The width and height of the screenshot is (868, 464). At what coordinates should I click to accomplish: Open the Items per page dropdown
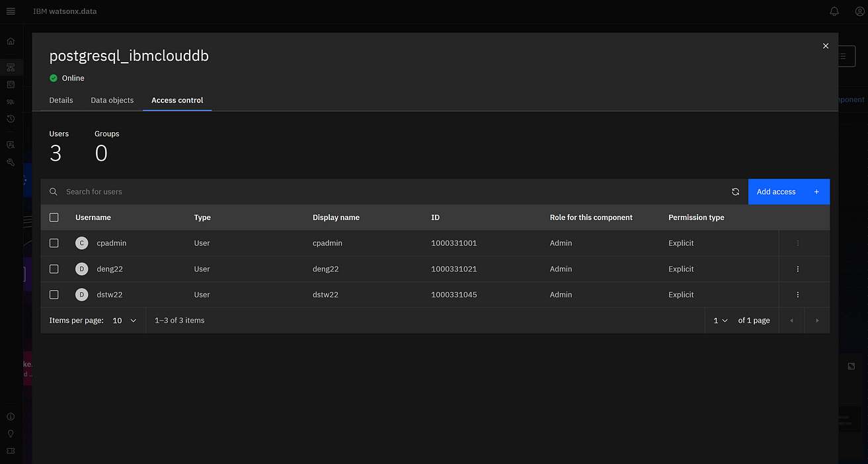124,321
